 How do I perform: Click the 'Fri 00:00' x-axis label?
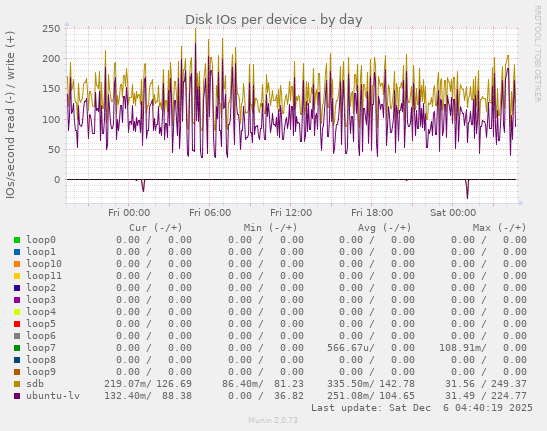tap(129, 213)
